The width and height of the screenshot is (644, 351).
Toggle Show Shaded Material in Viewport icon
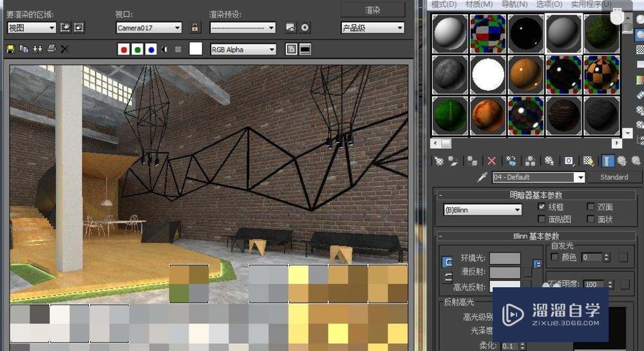click(x=588, y=161)
